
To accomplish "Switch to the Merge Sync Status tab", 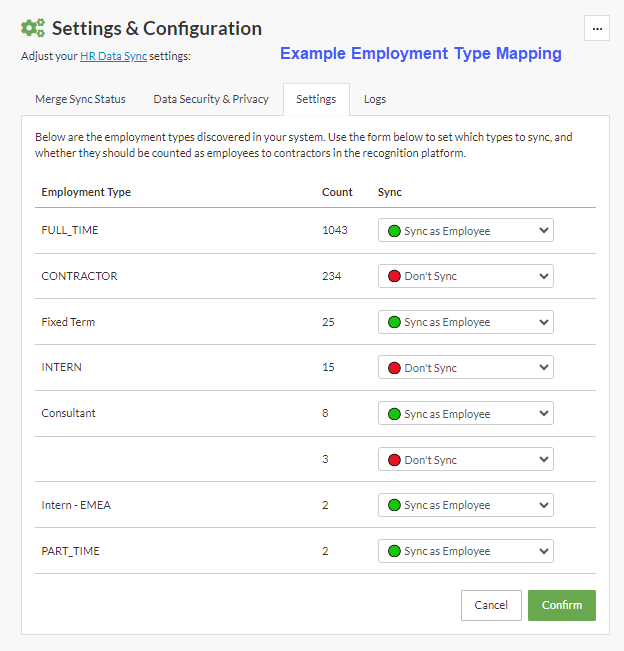I will [80, 100].
